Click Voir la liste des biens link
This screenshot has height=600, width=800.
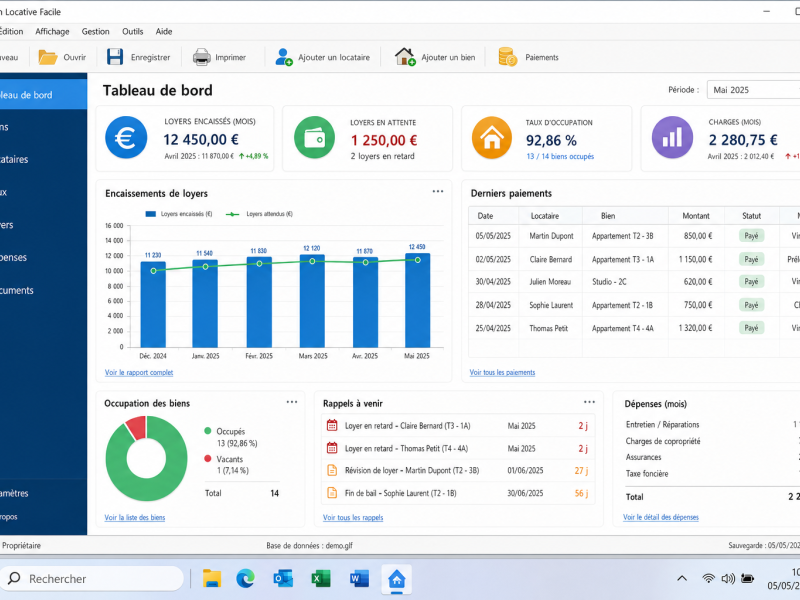point(135,517)
